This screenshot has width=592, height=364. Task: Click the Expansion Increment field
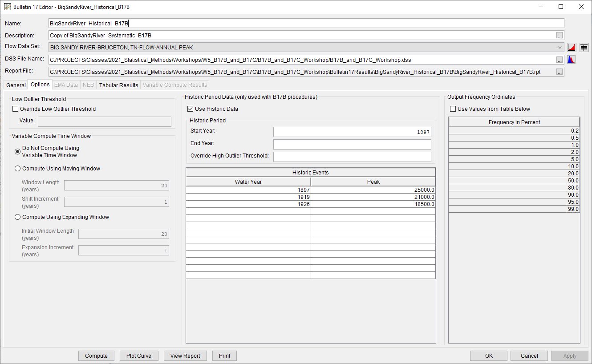(x=124, y=251)
